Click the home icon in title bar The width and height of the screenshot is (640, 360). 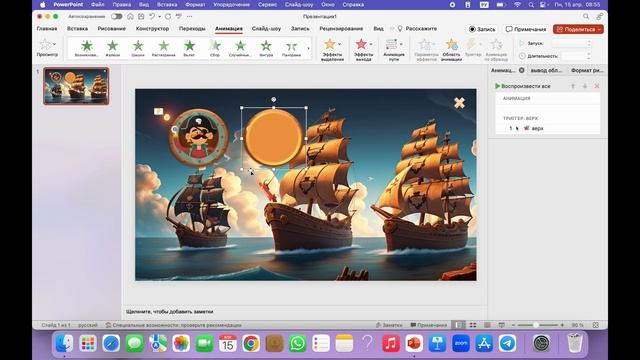tap(130, 16)
